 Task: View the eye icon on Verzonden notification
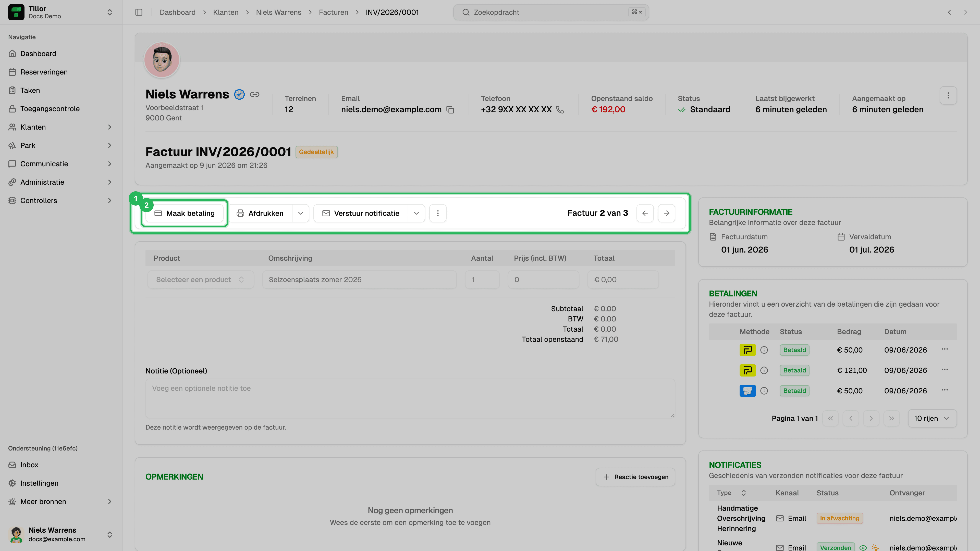863,548
